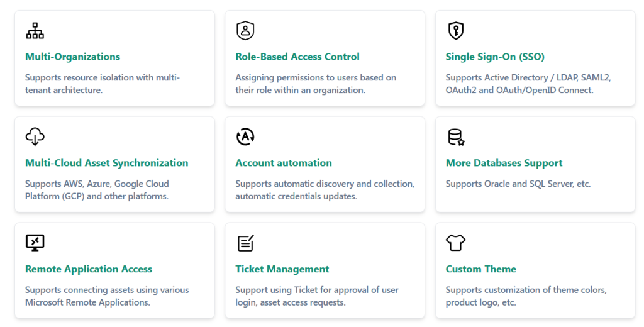This screenshot has width=644, height=327.
Task: Open the Ticket Management heading
Action: 282,269
